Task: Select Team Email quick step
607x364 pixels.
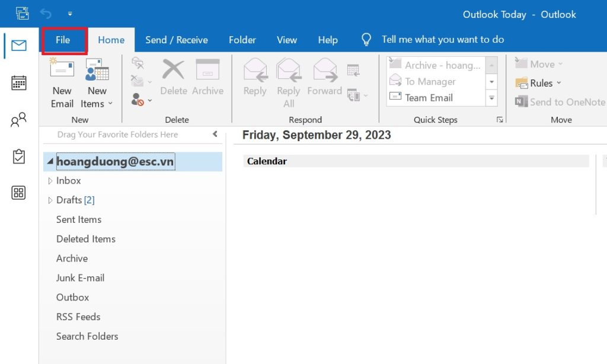Action: (436, 98)
